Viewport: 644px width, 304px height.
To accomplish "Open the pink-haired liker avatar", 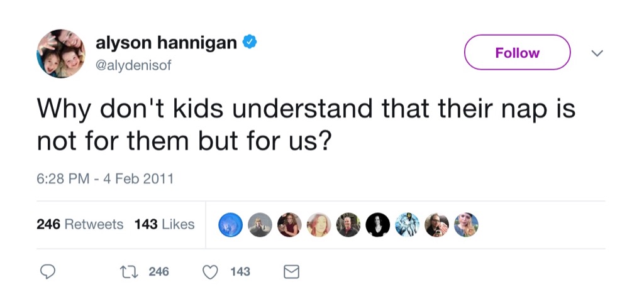I will tap(318, 225).
